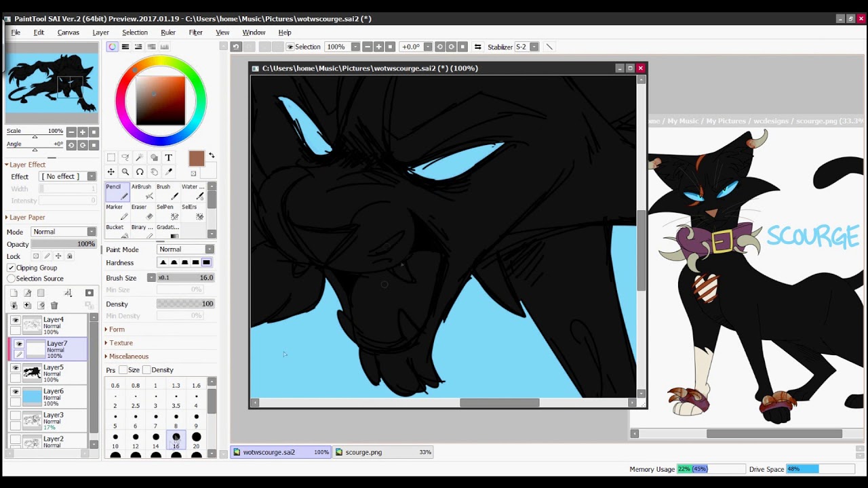The image size is (868, 488).
Task: Pick brush size preset 20
Action: click(196, 440)
